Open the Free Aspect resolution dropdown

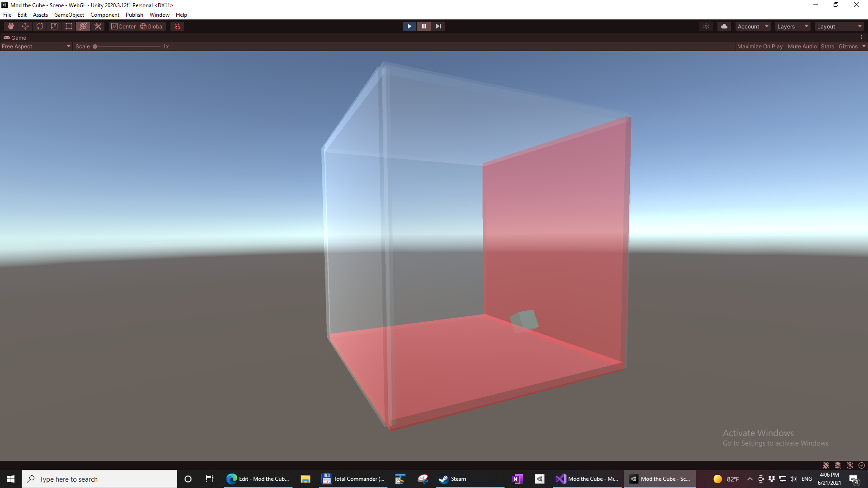(36, 46)
